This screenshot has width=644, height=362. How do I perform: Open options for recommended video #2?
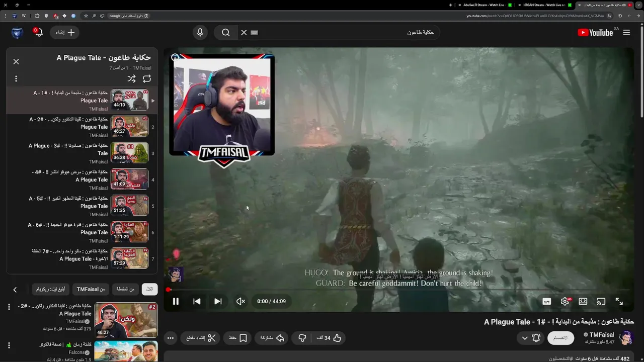click(x=9, y=306)
